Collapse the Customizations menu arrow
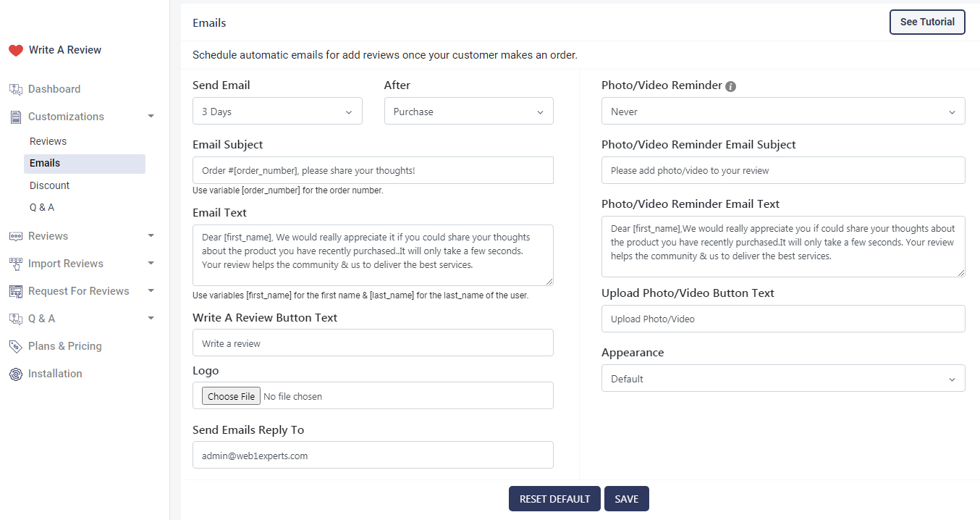The height and width of the screenshot is (520, 980). point(151,117)
